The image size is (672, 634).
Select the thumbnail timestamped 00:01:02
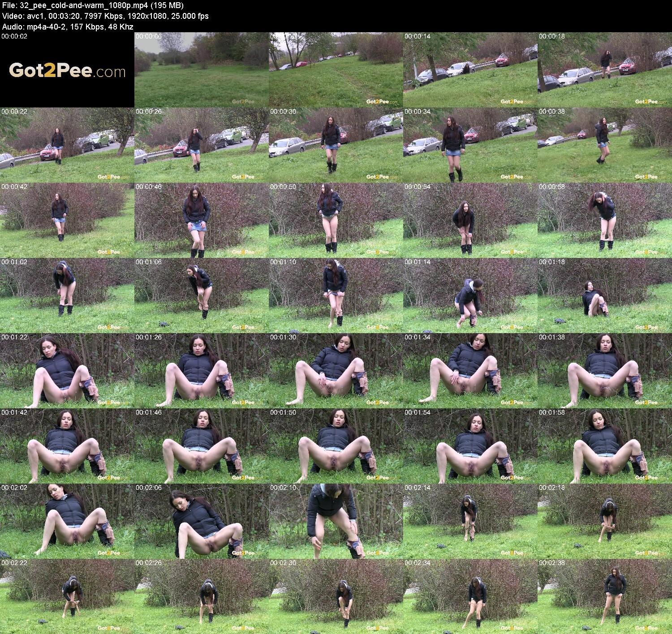[x=67, y=296]
